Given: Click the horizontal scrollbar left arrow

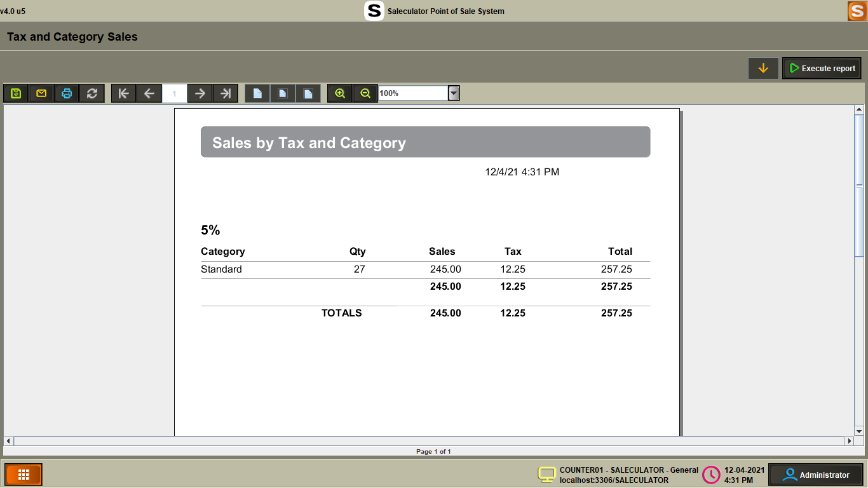Looking at the screenshot, I should [8, 441].
